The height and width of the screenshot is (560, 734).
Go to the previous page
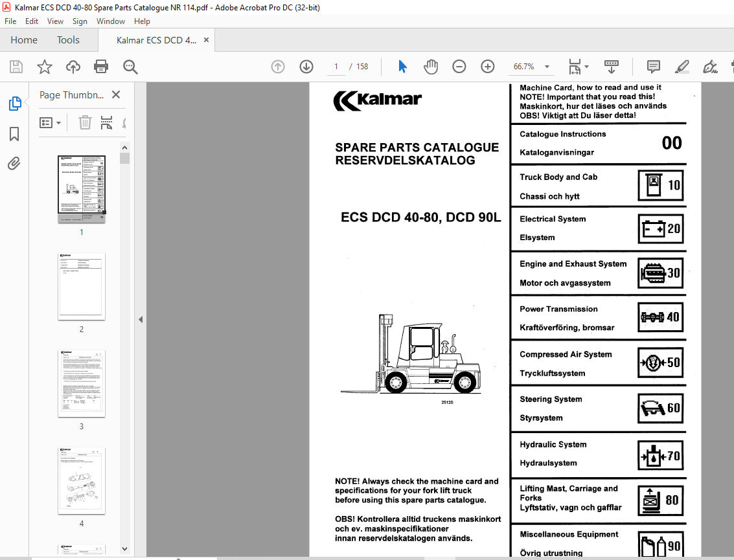click(x=278, y=67)
